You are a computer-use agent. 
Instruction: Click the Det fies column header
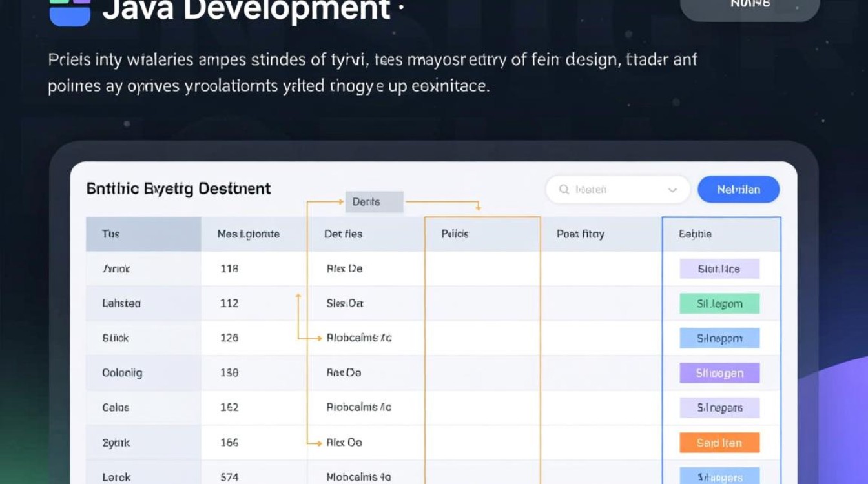(x=343, y=234)
